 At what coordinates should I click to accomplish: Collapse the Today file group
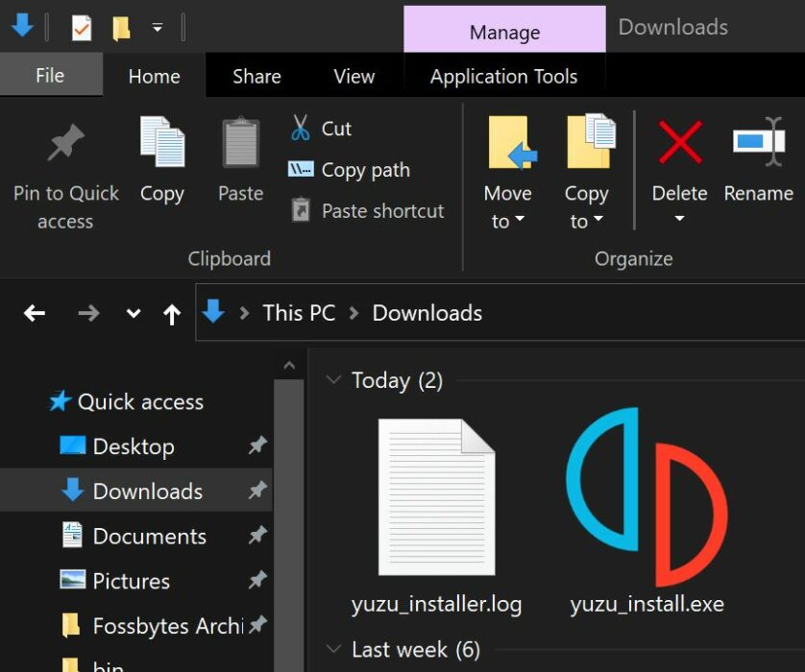click(333, 379)
